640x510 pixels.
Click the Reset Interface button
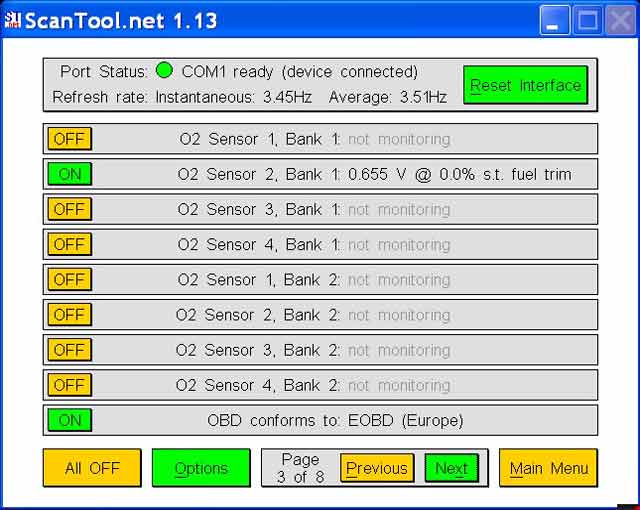[525, 86]
